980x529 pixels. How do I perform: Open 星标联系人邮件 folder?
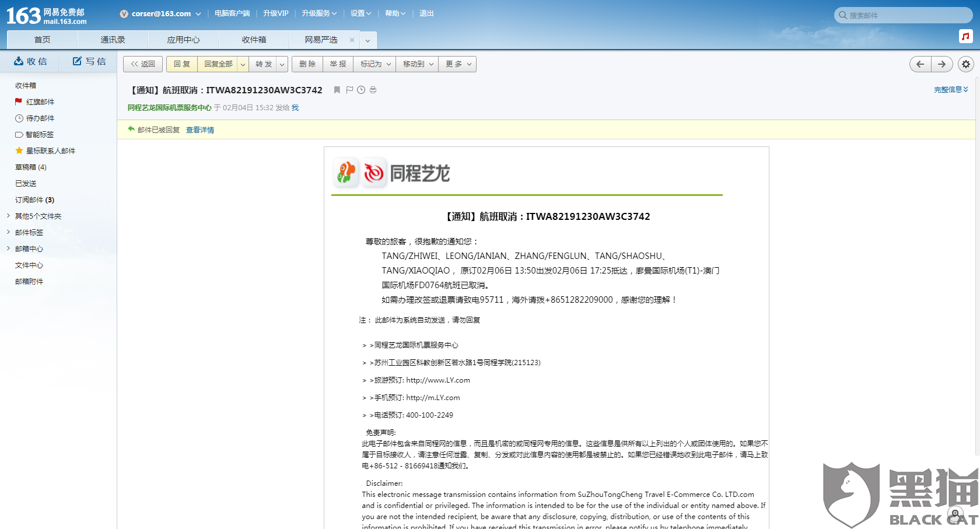51,150
